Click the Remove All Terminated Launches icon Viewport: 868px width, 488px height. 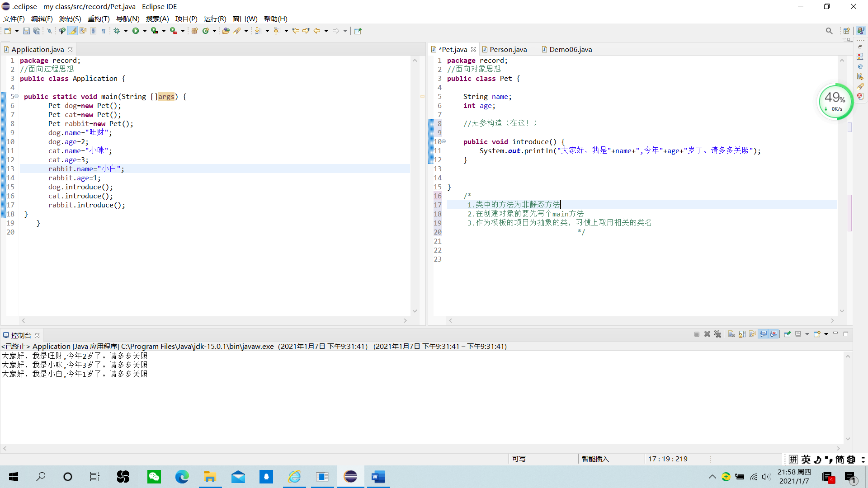[x=718, y=334]
